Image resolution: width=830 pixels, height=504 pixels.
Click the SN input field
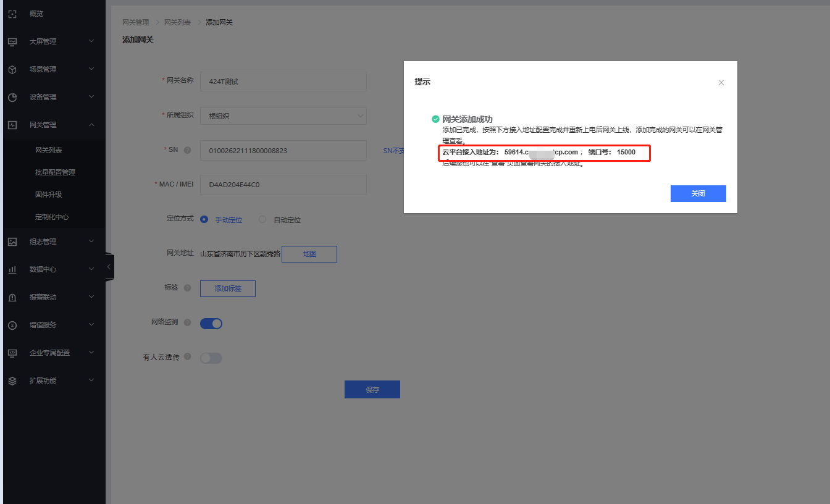coord(283,150)
